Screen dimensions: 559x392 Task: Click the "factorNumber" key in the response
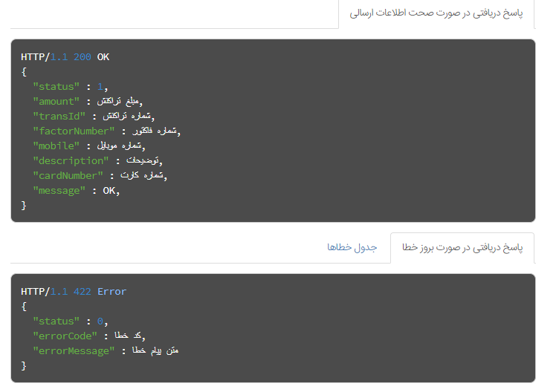pyautogui.click(x=74, y=131)
